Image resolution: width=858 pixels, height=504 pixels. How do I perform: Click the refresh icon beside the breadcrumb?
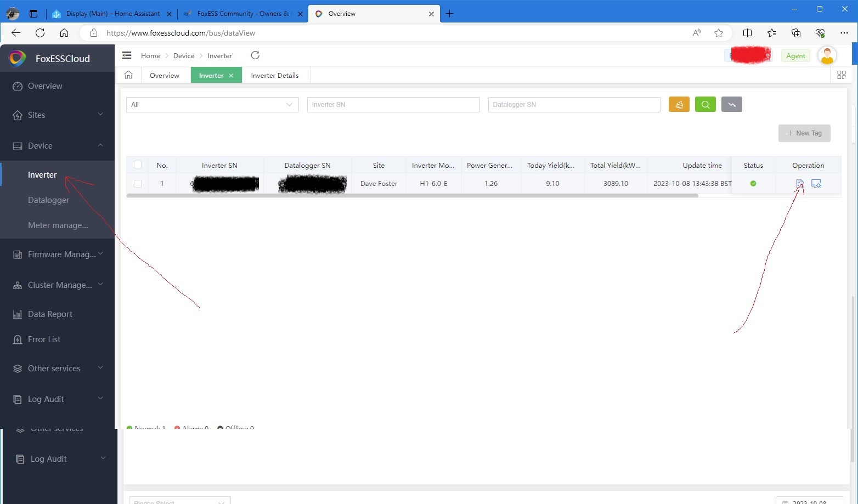pos(255,55)
